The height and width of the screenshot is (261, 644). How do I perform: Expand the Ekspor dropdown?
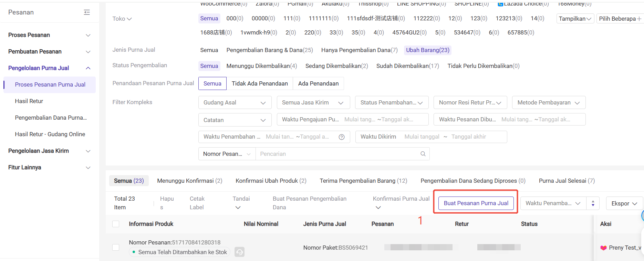pos(624,203)
